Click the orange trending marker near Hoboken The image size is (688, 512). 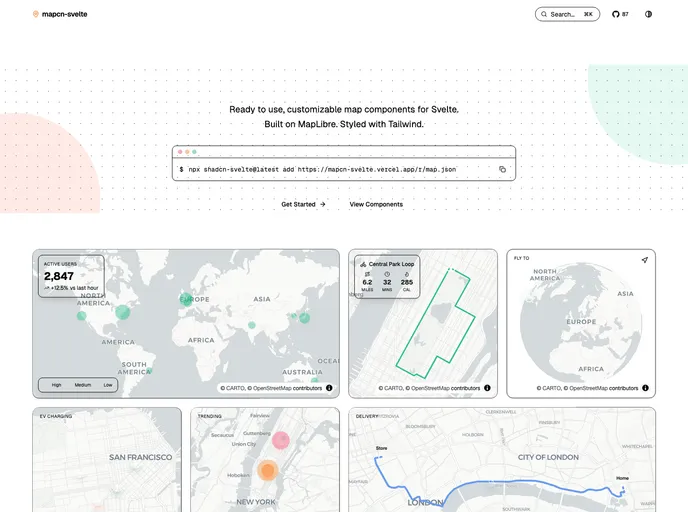click(267, 470)
